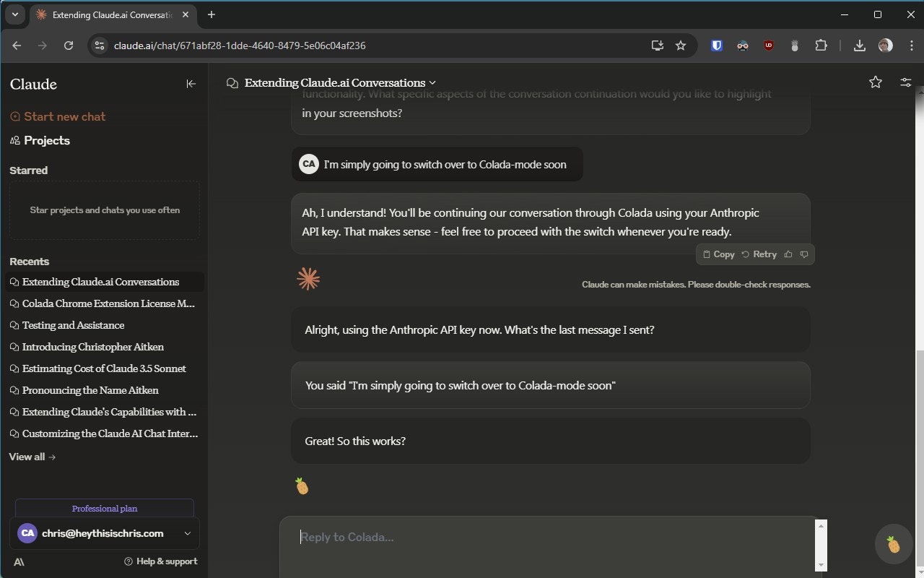Click "Great! So this works?" message
This screenshot has height=578, width=924.
[x=551, y=441]
